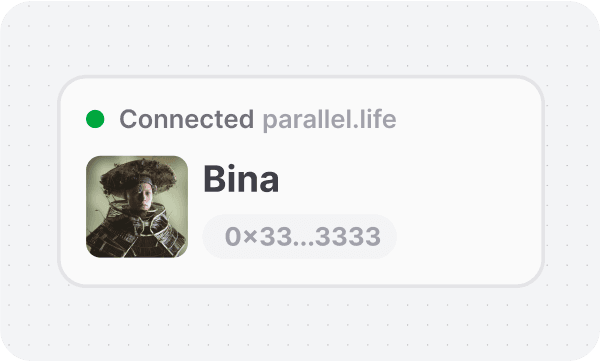
Task: Click the letter B in Bina
Action: coord(215,179)
